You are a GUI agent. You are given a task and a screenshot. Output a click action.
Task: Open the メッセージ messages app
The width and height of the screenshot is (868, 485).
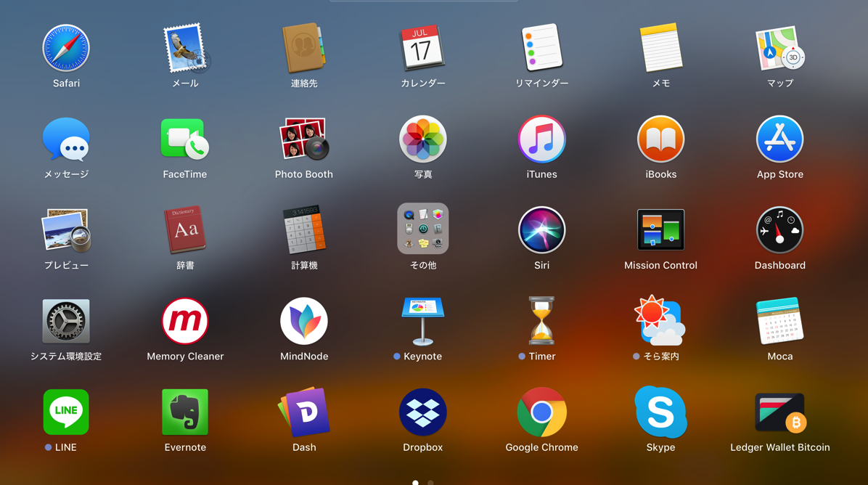tap(66, 139)
